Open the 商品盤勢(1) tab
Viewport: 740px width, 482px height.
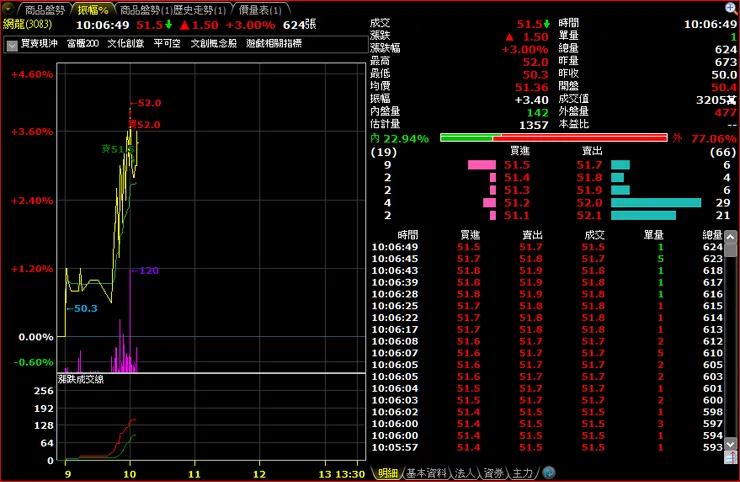(145, 9)
